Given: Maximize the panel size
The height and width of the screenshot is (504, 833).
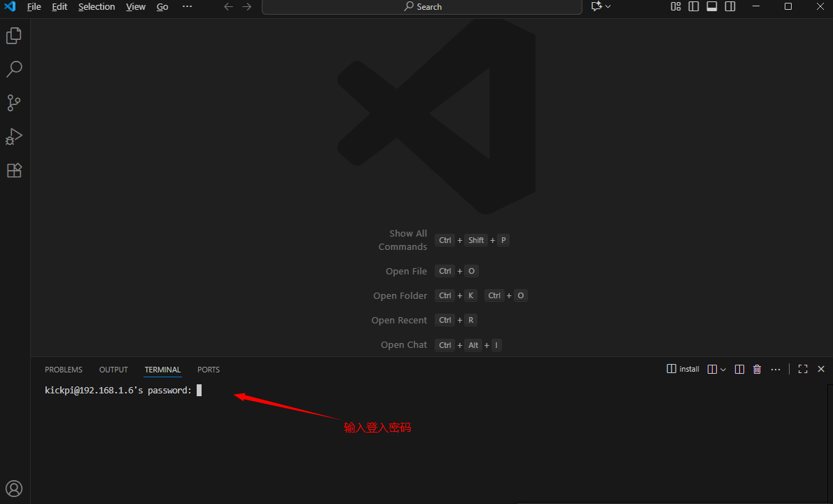Looking at the screenshot, I should click(803, 369).
